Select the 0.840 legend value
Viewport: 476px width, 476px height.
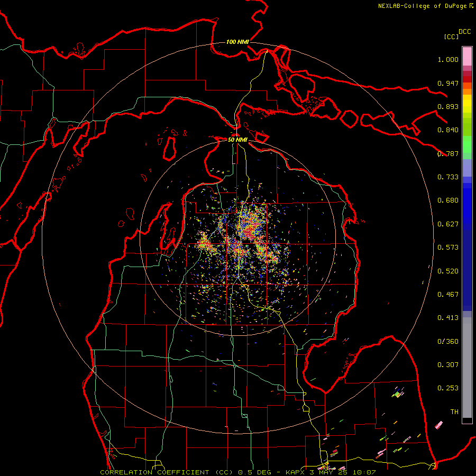[x=448, y=130]
